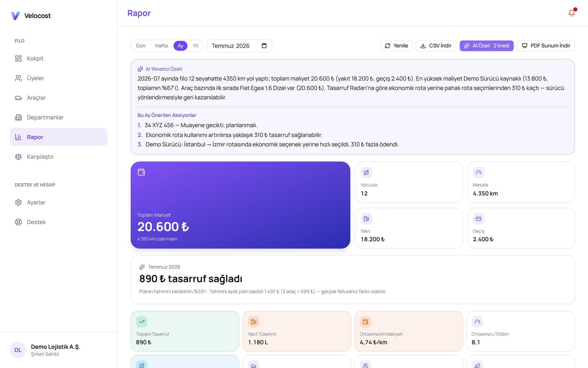
Task: Click the Ortalama L/100km 8,1 value
Action: 476,342
